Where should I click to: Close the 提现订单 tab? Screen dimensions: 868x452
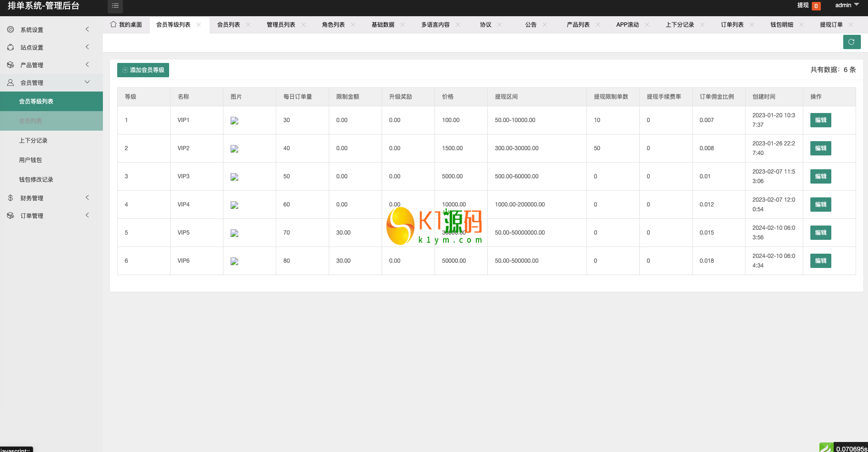click(x=851, y=25)
